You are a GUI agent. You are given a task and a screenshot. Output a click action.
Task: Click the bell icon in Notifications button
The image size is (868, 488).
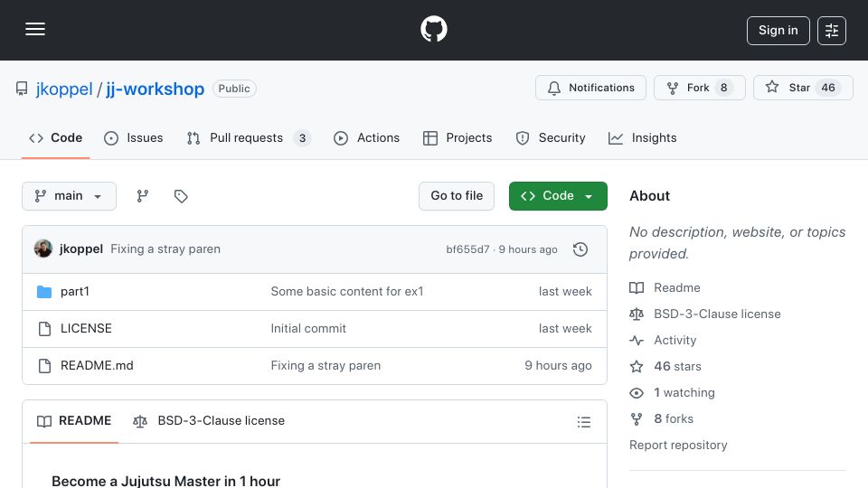554,89
